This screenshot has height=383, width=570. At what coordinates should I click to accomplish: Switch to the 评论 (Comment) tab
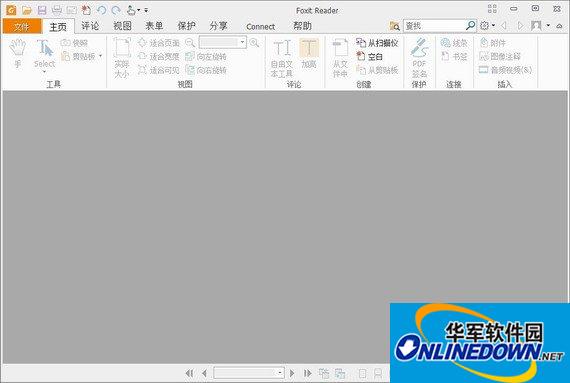tap(90, 26)
